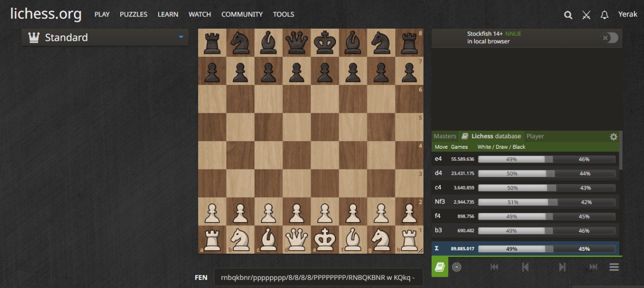Open the crossed swords challenges icon

pos(586,15)
